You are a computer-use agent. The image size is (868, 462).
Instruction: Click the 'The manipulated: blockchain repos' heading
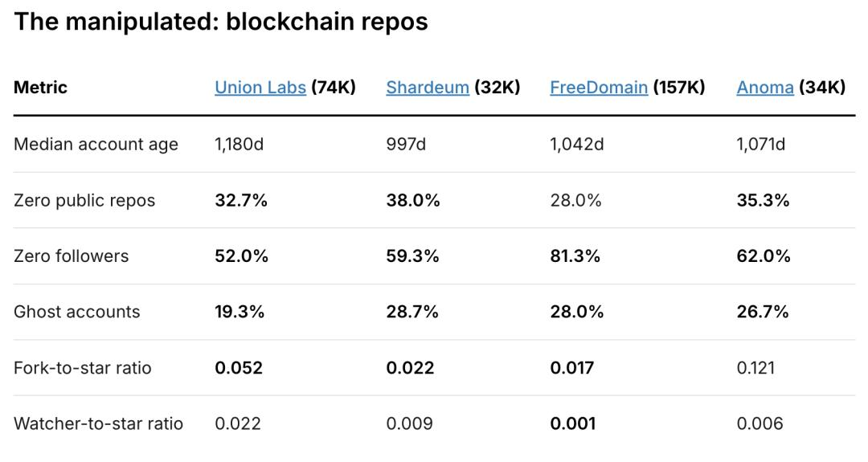click(221, 22)
